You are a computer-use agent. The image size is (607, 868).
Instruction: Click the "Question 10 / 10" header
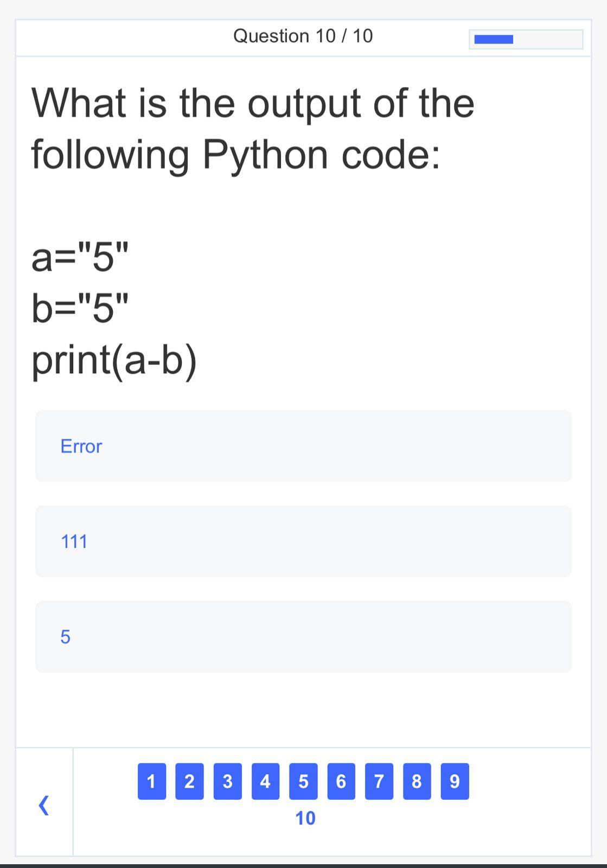point(303,36)
